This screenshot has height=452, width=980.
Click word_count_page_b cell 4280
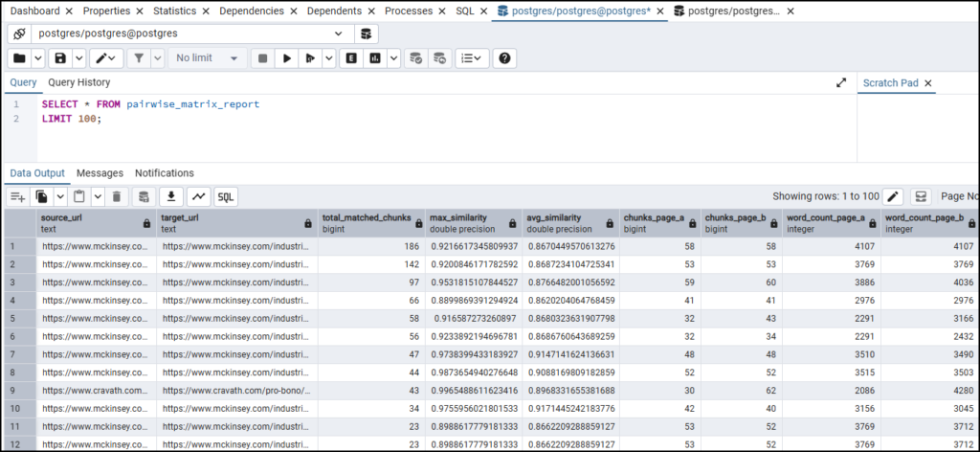pyautogui.click(x=930, y=391)
